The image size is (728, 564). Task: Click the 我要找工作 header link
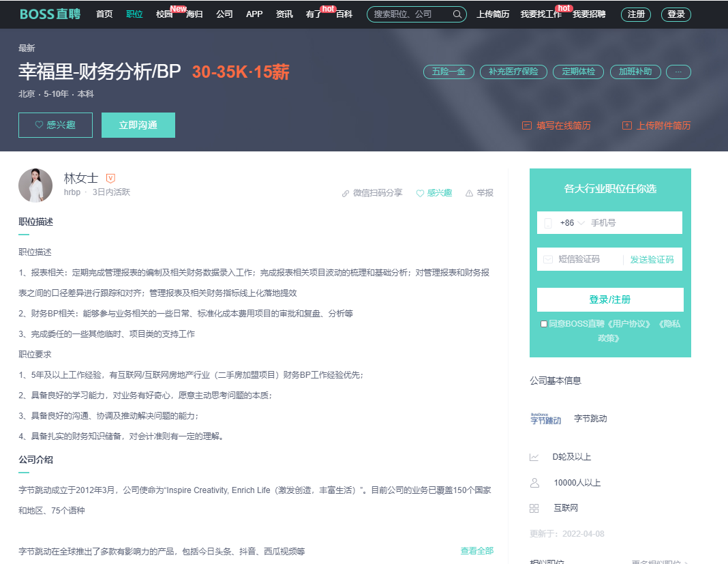pos(541,14)
